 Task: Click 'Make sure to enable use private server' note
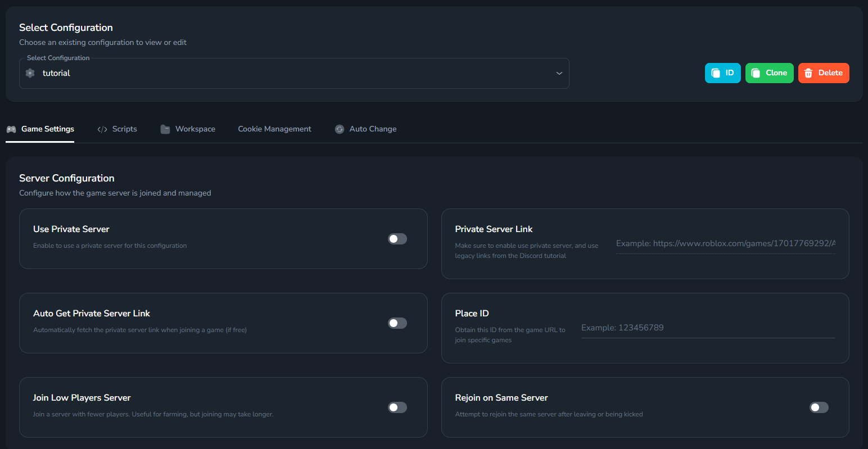527,251
